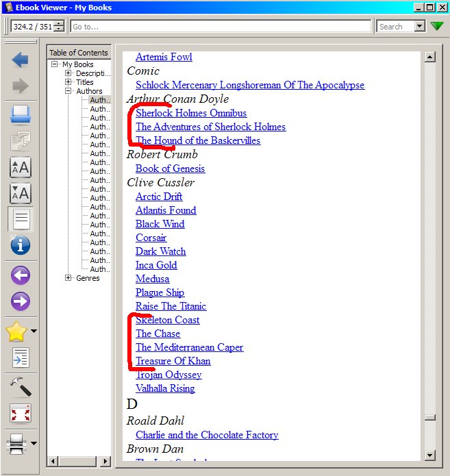The image size is (450, 476).
Task: Click the Go to... input field
Action: [x=221, y=27]
